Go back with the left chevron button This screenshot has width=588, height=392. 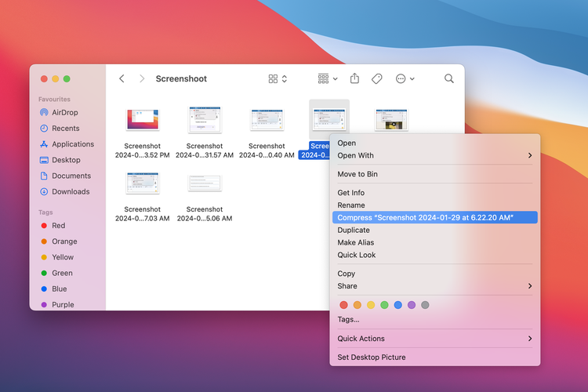click(x=122, y=78)
